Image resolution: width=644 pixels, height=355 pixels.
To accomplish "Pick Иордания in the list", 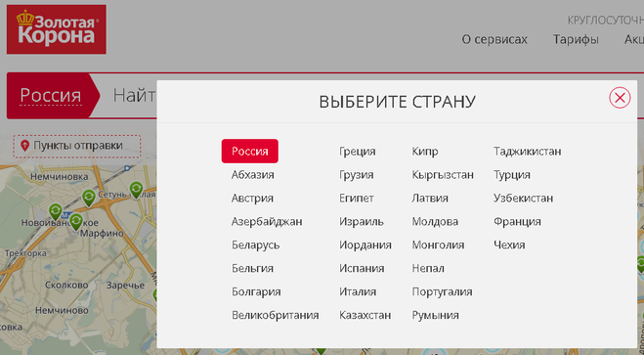I will coord(365,244).
